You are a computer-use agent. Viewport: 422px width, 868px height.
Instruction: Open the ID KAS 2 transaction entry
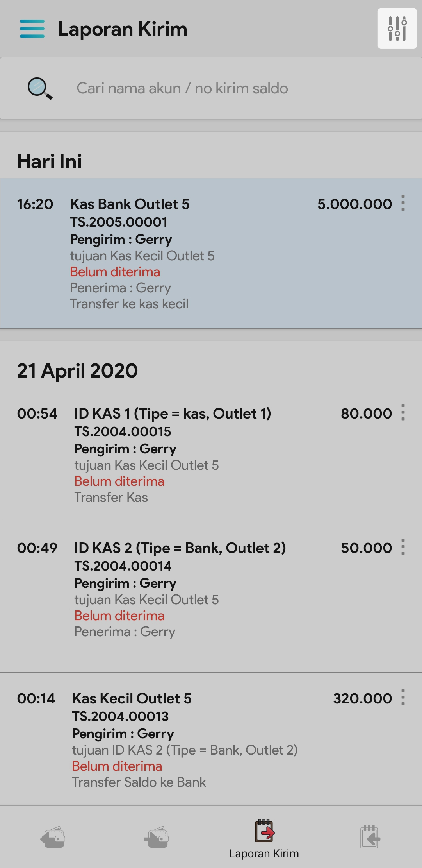tap(180, 548)
